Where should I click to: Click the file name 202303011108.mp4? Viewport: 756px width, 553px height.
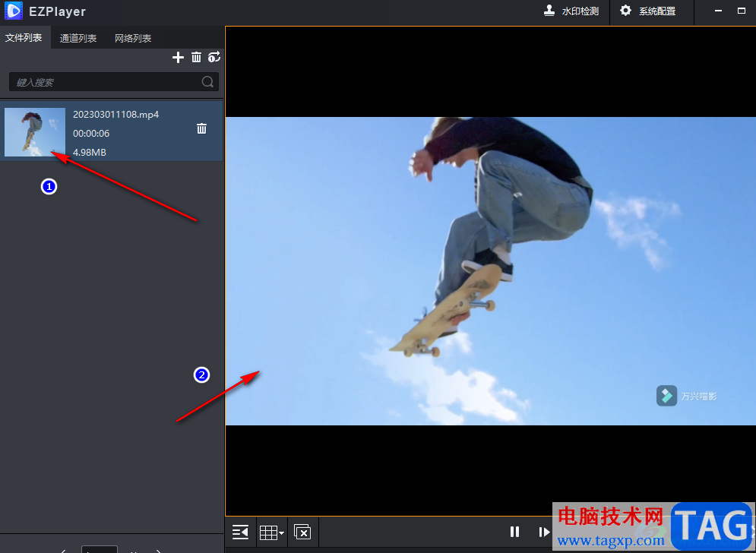point(115,114)
